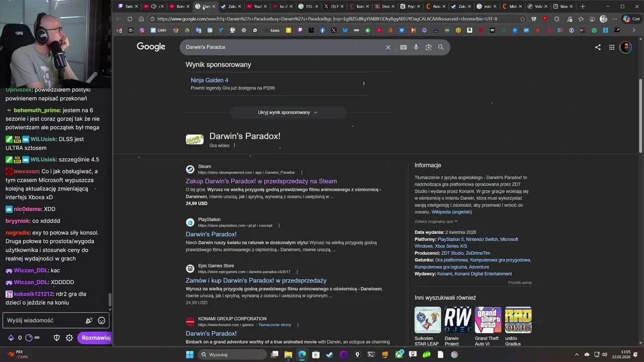The width and height of the screenshot is (644, 362).
Task: Click the magnifier search icon in search box
Action: coord(441,47)
